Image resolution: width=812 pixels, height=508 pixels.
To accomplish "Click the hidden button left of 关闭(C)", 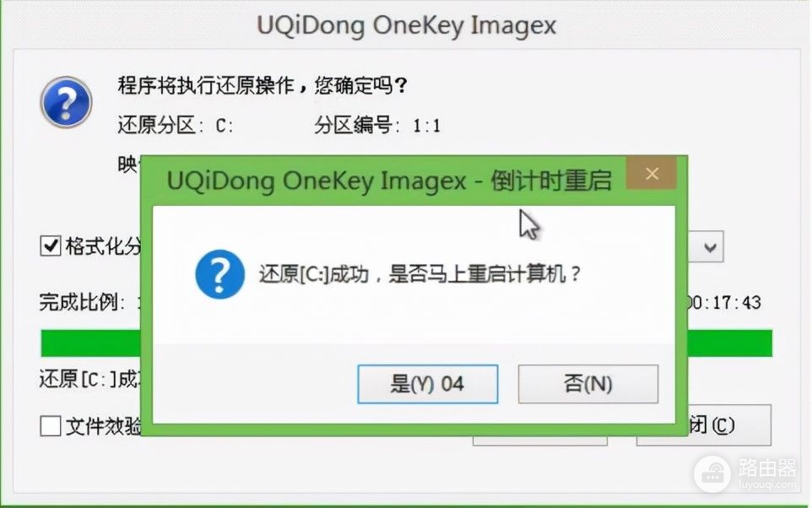I will pyautogui.click(x=539, y=440).
